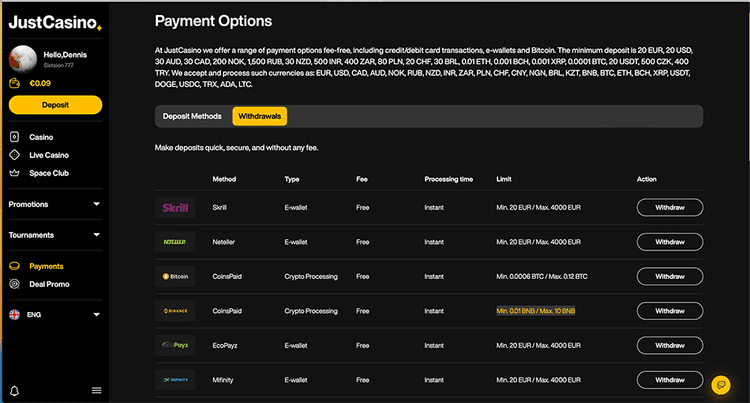Open Live Casino section
Screen dimensions: 750x403
[49, 155]
